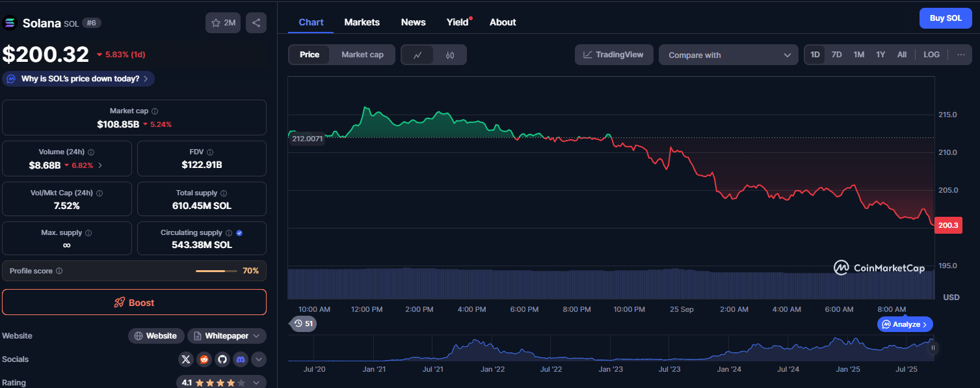980x388 pixels.
Task: Open the Chart tab
Action: pos(311,22)
